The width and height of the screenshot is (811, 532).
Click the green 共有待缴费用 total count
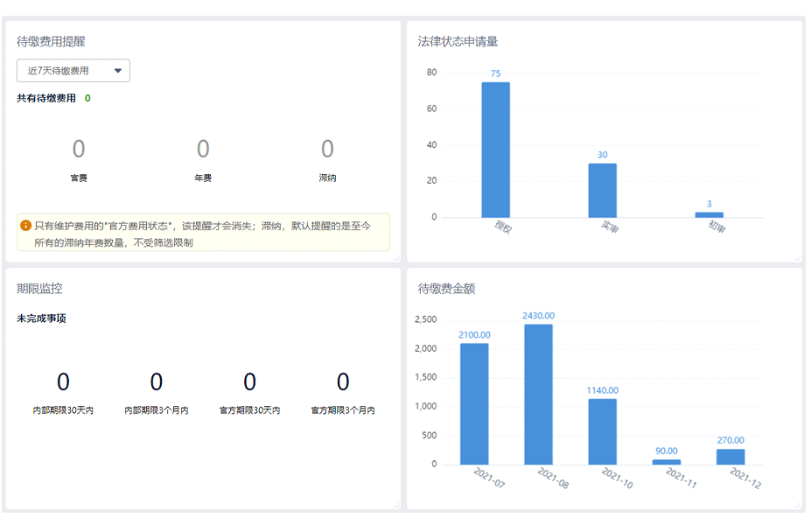(87, 98)
